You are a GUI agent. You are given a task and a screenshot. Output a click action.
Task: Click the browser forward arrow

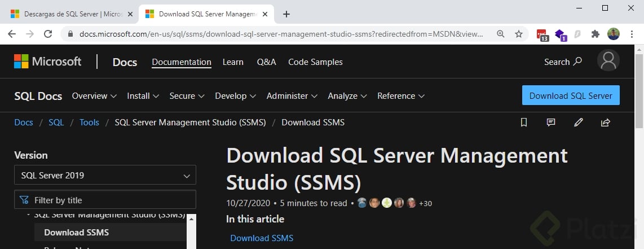click(29, 34)
